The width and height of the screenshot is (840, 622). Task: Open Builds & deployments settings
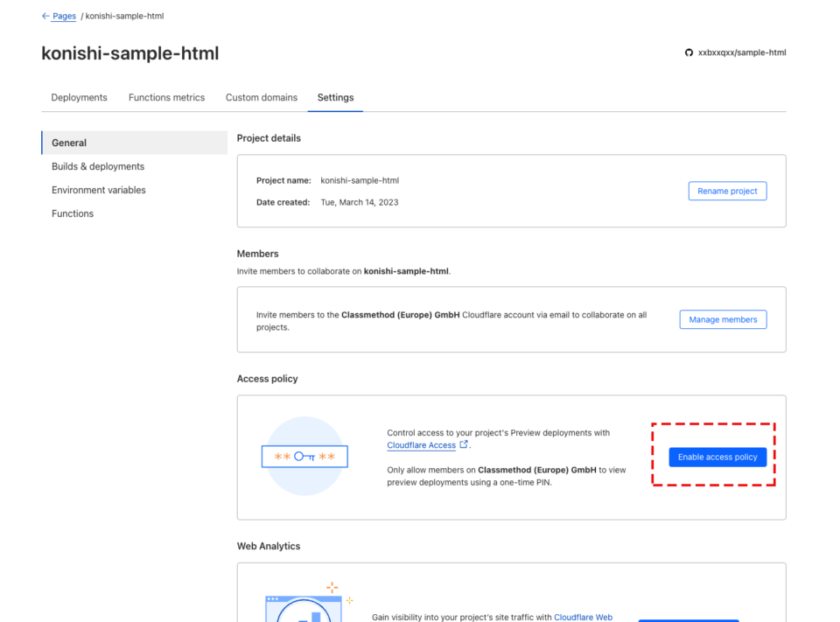click(97, 166)
